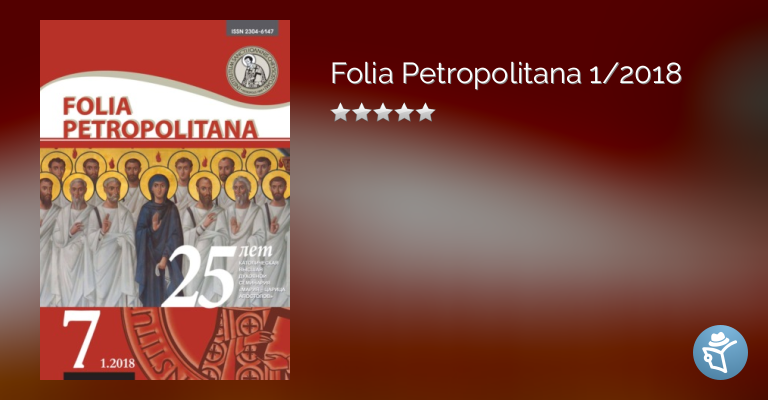This screenshot has height=400, width=768.
Task: Select the white issue number 7 on cover
Action: [x=81, y=339]
